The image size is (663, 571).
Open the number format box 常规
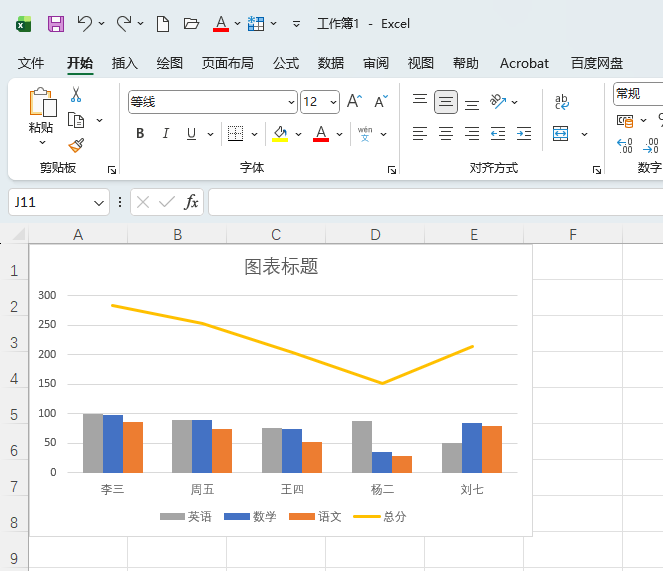[638, 94]
